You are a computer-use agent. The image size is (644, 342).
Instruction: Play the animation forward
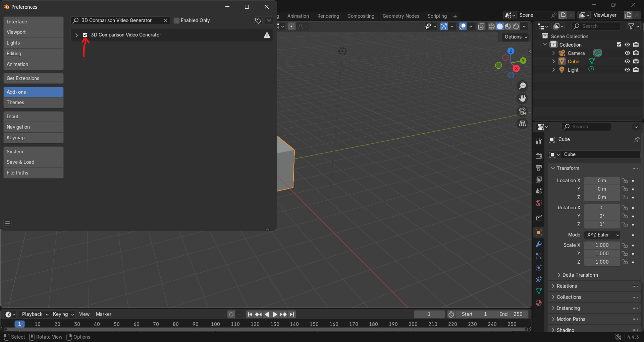(275, 314)
